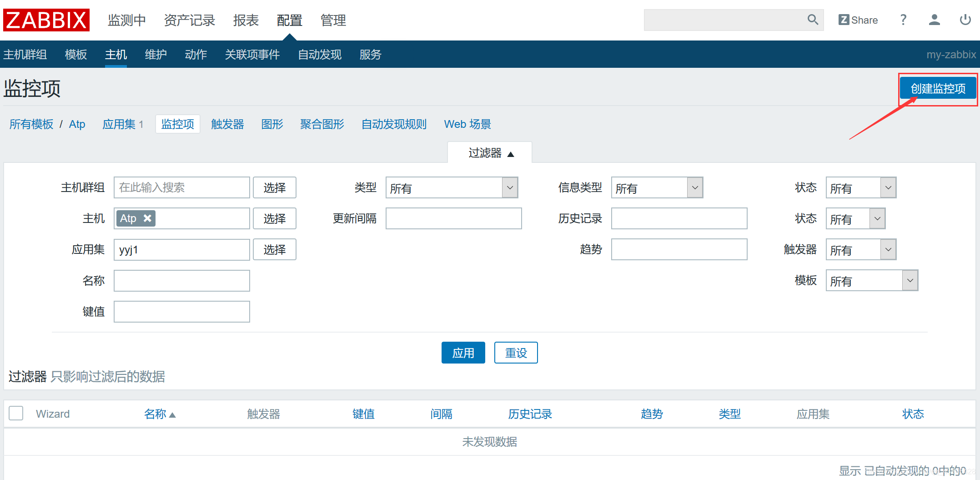Focus the 历史记录 input field
The height and width of the screenshot is (480, 980).
point(679,218)
